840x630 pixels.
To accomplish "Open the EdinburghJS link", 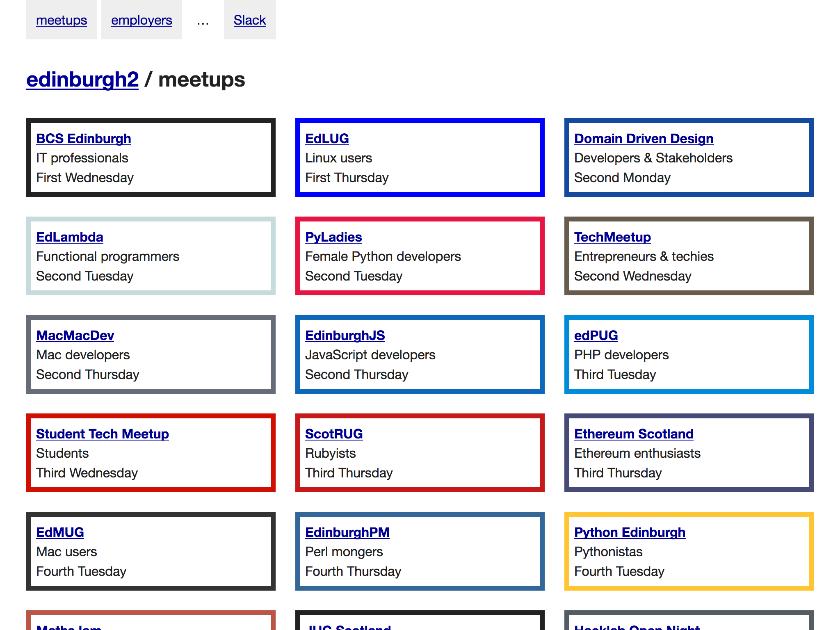I will [345, 336].
